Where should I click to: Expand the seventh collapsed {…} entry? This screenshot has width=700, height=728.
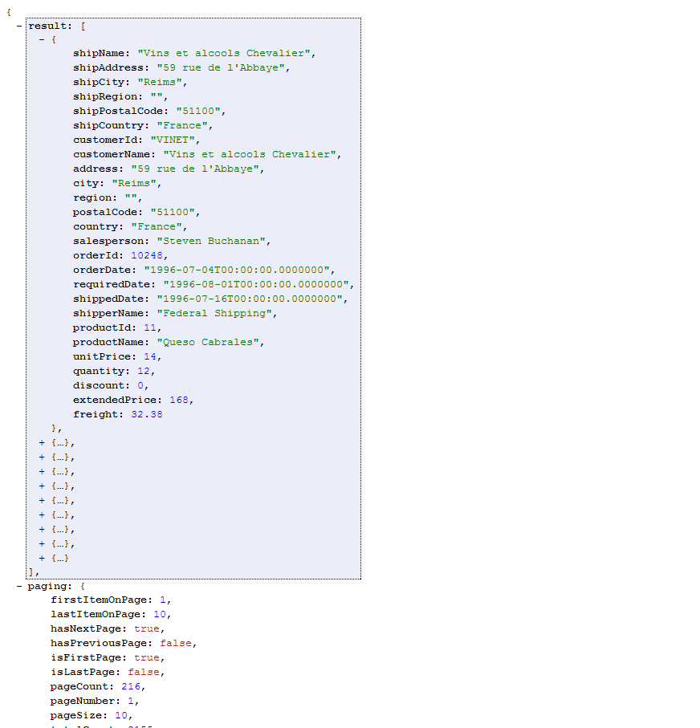(x=41, y=529)
